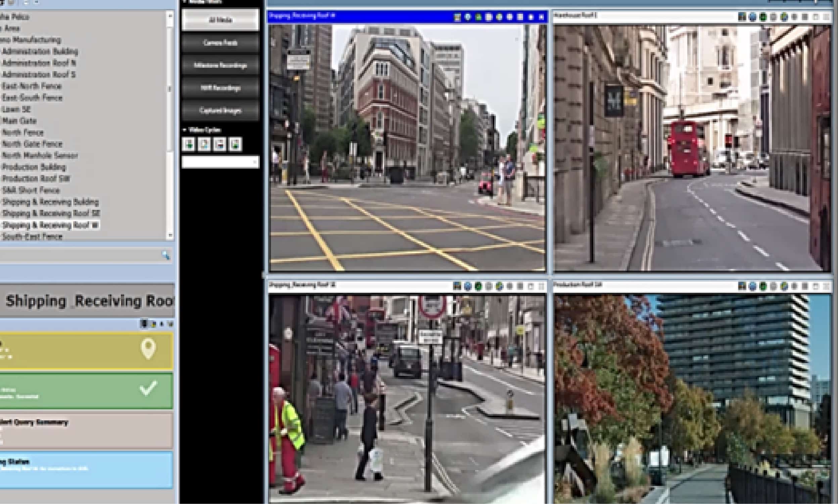838x504 pixels.
Task: Click the green icon in the pedestrian street pane header
Action: click(x=478, y=286)
